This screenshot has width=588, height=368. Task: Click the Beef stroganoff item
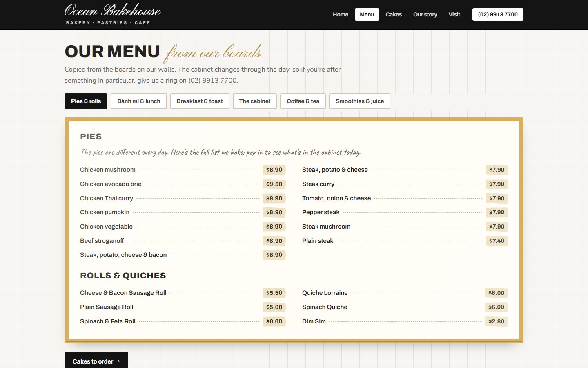pos(183,241)
